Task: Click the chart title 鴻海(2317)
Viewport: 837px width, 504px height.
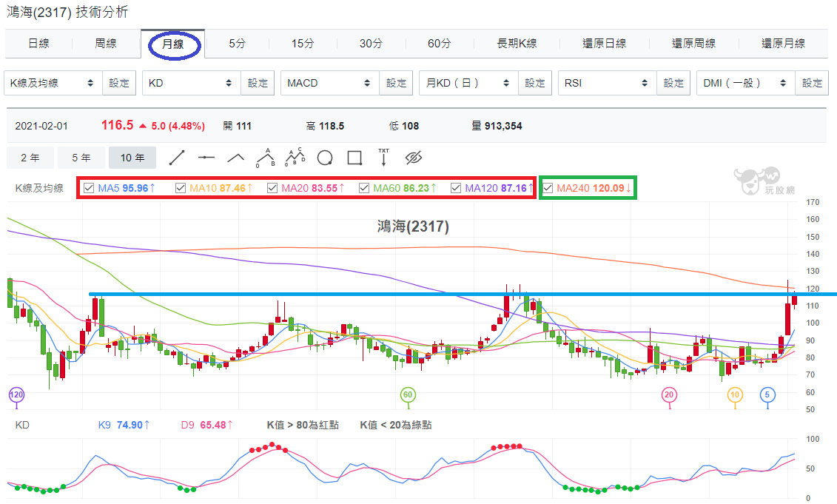Action: pyautogui.click(x=413, y=226)
